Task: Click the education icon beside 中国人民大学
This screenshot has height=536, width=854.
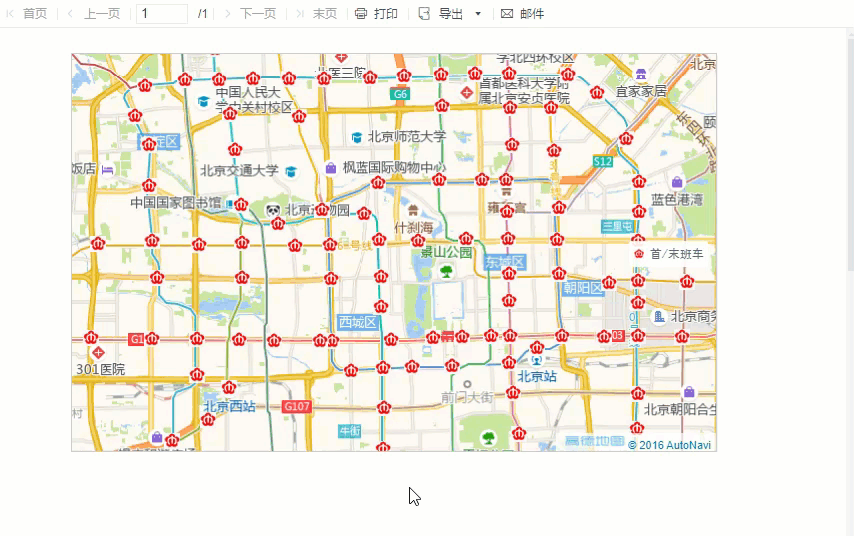Action: coord(204,101)
